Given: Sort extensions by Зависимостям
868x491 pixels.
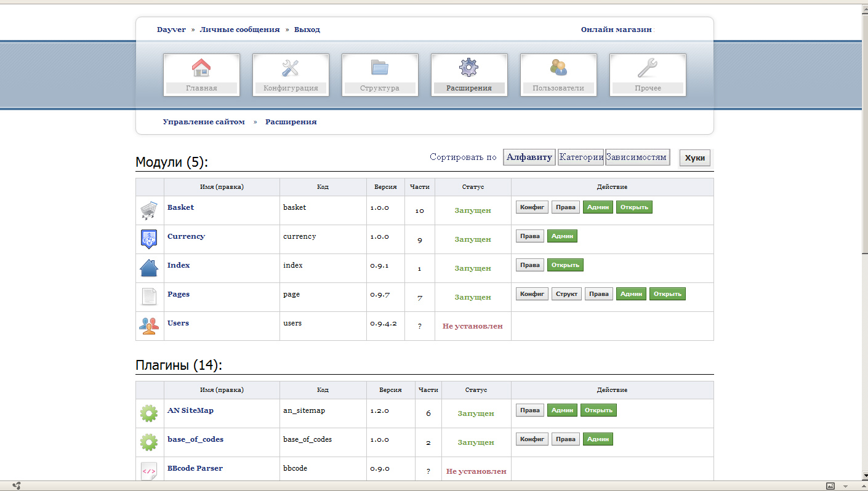Looking at the screenshot, I should click(x=637, y=157).
